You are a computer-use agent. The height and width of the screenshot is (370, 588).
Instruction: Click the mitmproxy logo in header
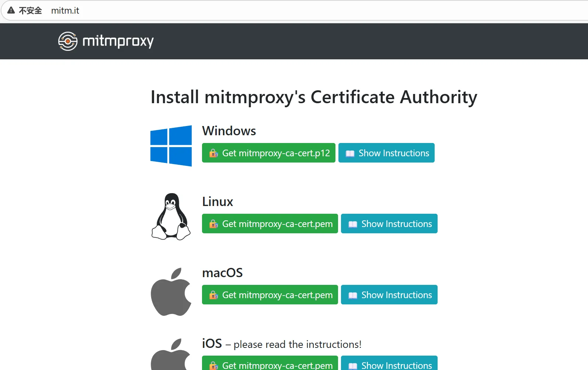click(x=106, y=41)
